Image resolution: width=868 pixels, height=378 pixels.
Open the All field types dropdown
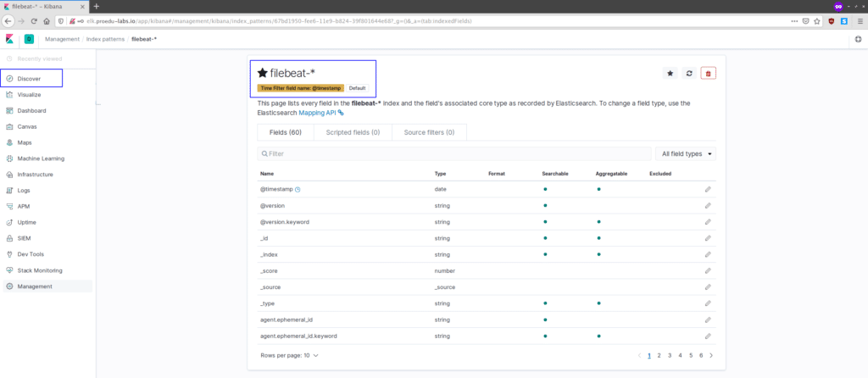[x=686, y=154]
